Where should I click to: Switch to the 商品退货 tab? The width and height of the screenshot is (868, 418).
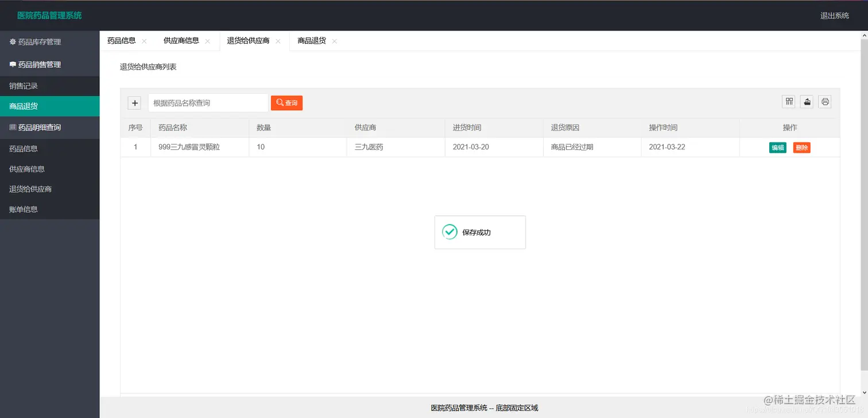tap(312, 41)
